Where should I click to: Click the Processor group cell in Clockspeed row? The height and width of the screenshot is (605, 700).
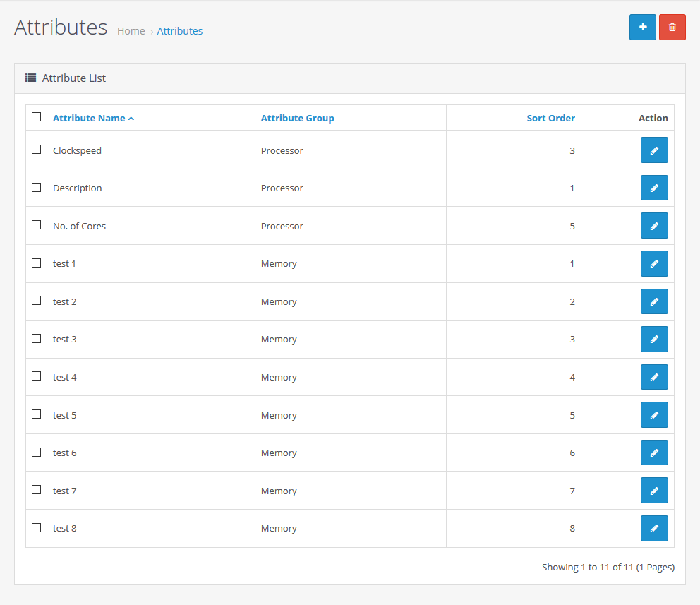351,150
